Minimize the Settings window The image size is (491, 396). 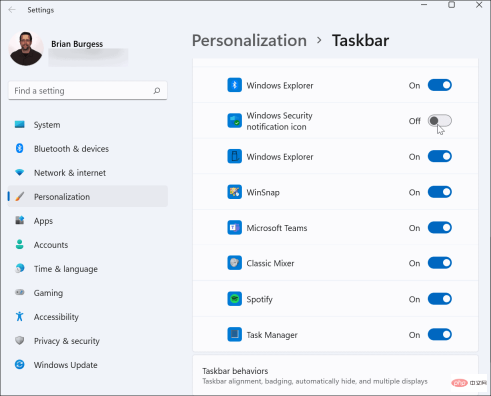pos(424,5)
